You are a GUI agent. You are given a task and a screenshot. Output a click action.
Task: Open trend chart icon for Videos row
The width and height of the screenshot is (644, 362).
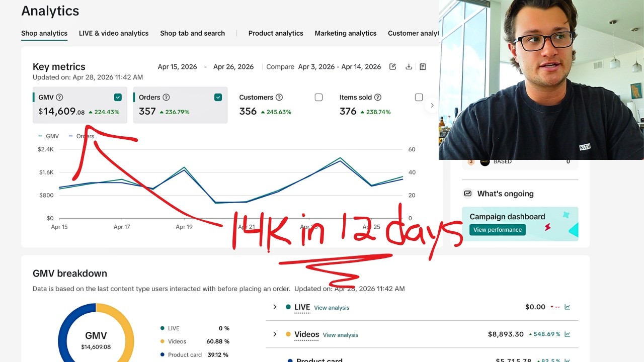(x=567, y=334)
